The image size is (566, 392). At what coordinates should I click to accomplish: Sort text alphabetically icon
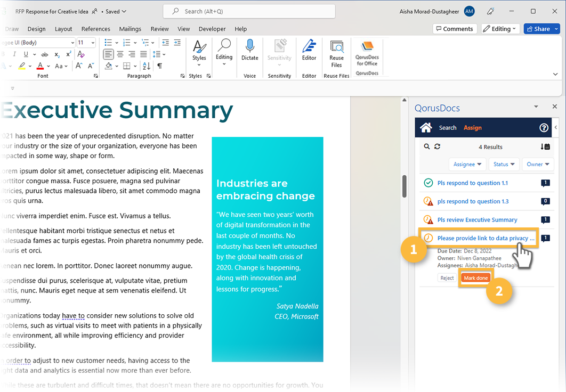click(x=146, y=66)
